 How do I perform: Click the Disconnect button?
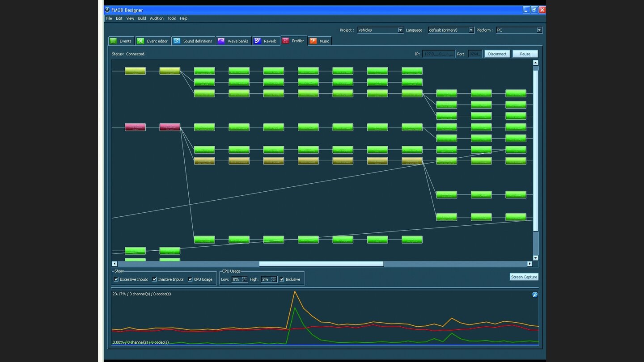click(x=497, y=54)
